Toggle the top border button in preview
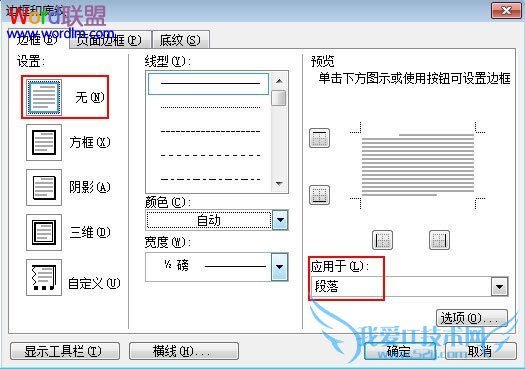 319,138
